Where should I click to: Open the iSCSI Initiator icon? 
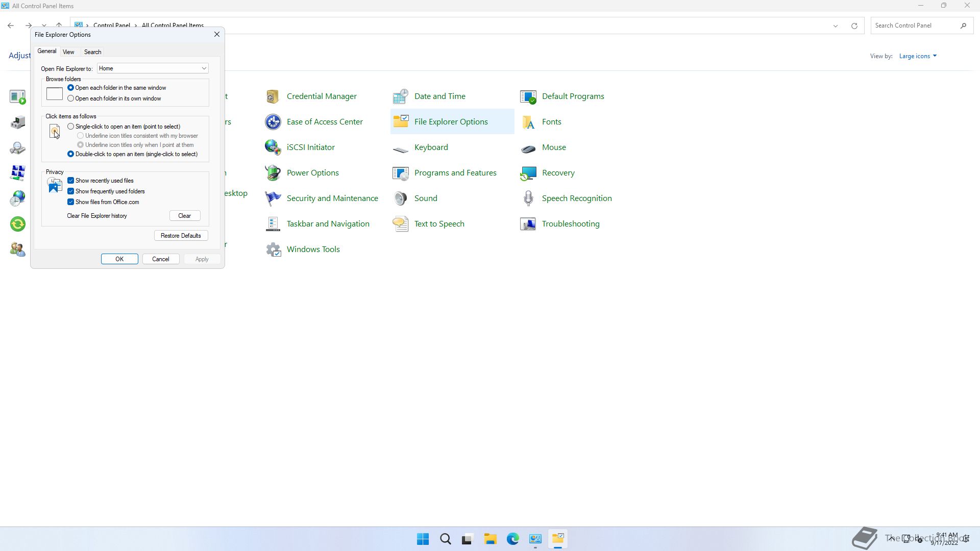point(273,147)
